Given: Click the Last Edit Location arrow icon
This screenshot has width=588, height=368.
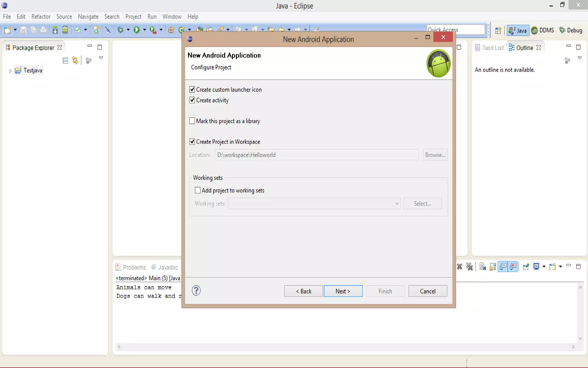Looking at the screenshot, I should tap(271, 29).
